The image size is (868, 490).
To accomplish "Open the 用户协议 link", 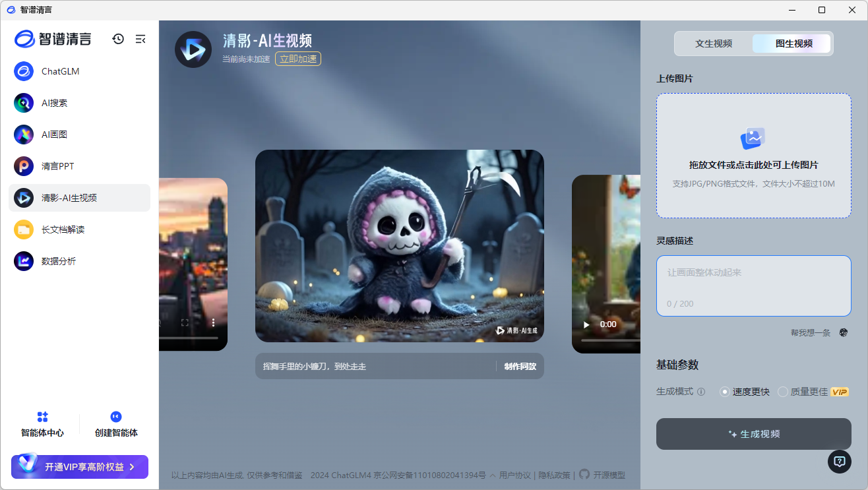I will 515,475.
